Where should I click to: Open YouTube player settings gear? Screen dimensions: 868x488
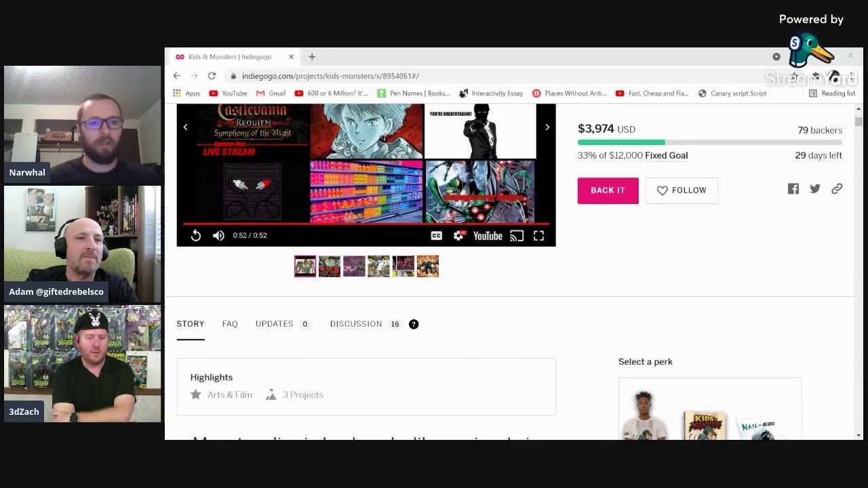point(458,236)
